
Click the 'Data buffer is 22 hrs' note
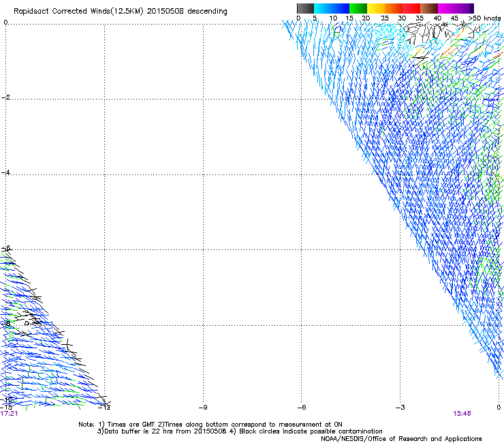(240, 431)
